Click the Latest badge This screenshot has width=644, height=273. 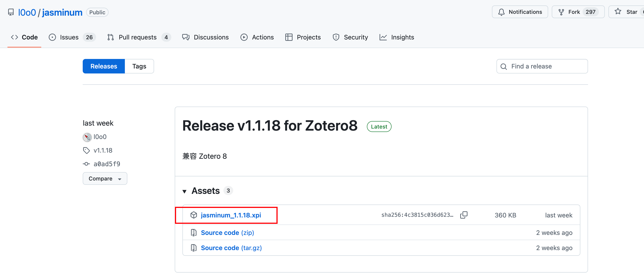tap(379, 126)
